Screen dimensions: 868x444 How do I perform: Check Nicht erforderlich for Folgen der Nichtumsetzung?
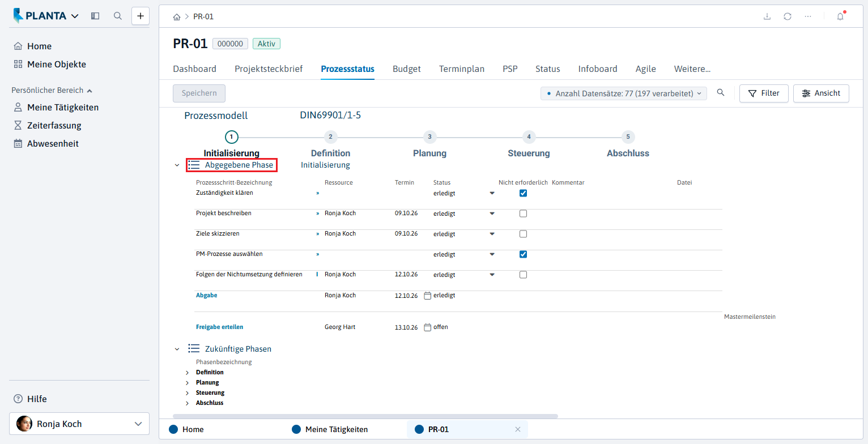(x=524, y=275)
